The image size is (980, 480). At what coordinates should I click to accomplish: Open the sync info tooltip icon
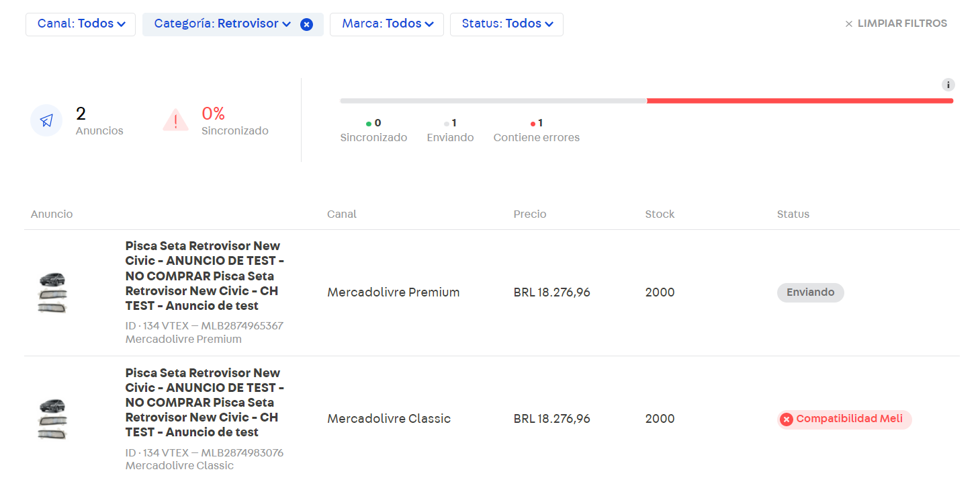(x=948, y=85)
